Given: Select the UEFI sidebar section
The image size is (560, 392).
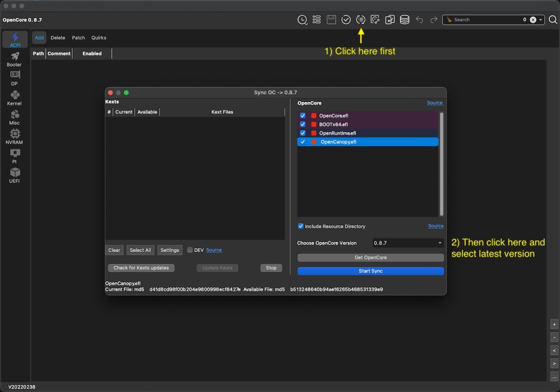Looking at the screenshot, I should tap(15, 176).
